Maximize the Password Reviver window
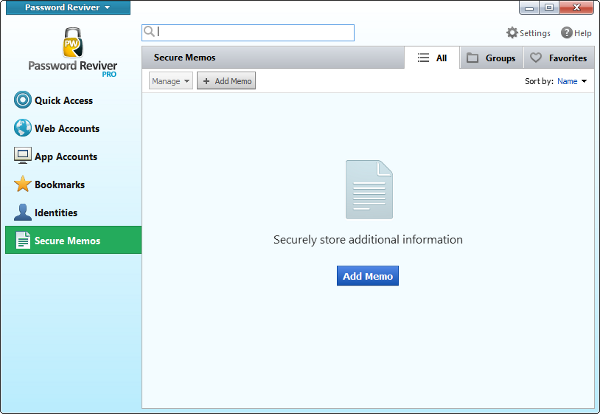 549,8
